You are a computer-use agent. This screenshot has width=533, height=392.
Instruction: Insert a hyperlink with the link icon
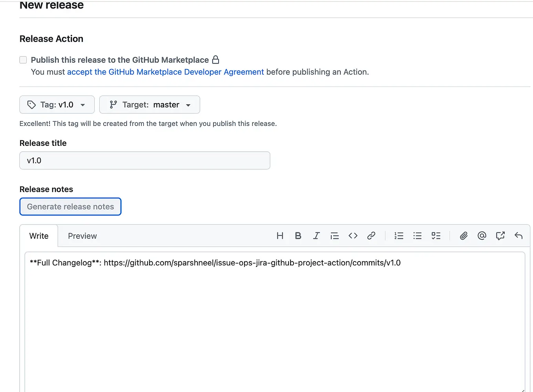pos(371,236)
